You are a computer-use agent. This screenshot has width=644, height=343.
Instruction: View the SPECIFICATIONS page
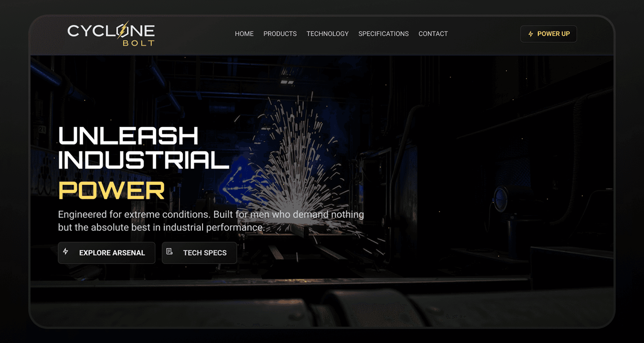pos(383,33)
